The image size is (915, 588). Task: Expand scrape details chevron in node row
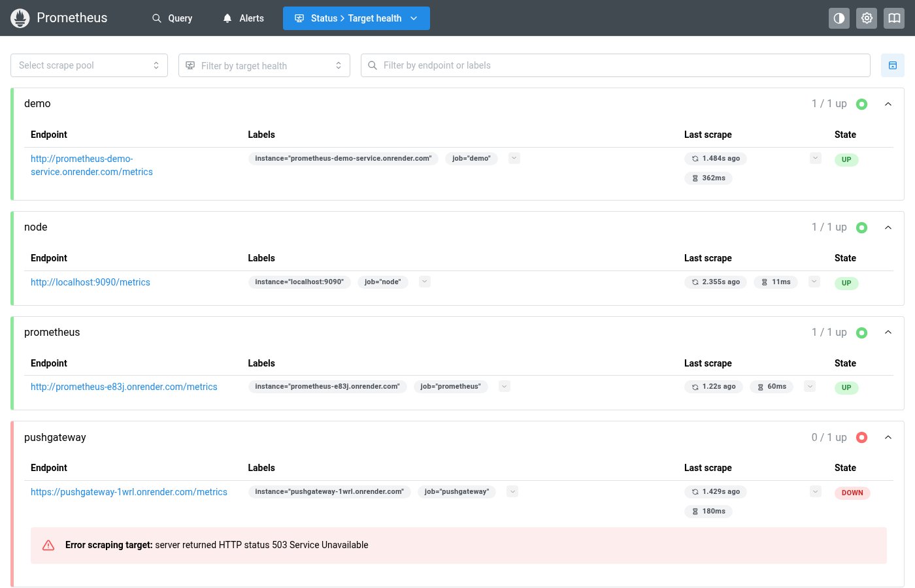[x=814, y=282]
